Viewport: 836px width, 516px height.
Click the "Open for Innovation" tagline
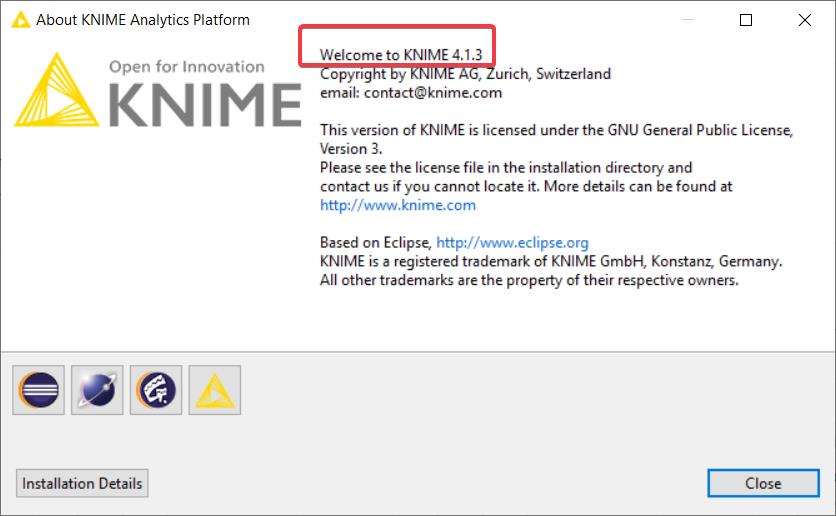[x=187, y=67]
